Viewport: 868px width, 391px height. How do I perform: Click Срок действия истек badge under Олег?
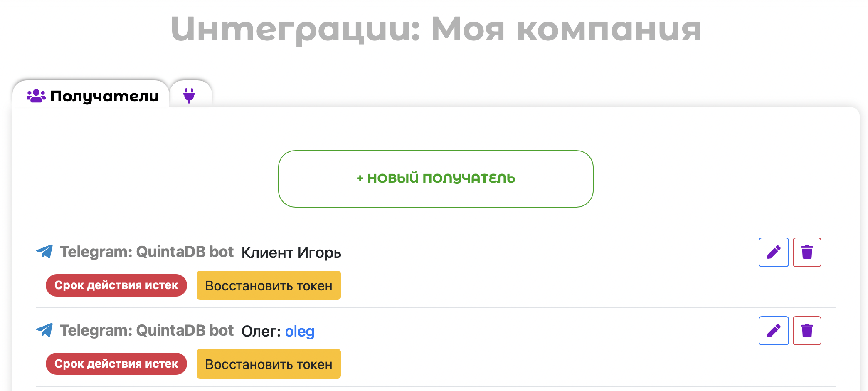click(x=116, y=364)
